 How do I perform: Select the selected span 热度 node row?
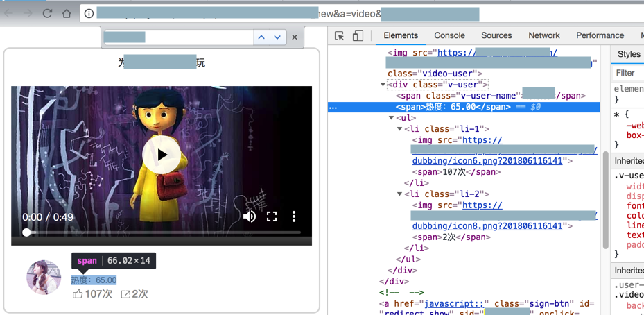464,107
